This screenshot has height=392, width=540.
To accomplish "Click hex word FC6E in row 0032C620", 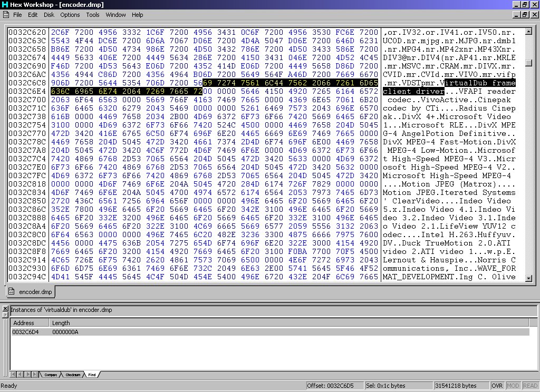I will (345, 32).
